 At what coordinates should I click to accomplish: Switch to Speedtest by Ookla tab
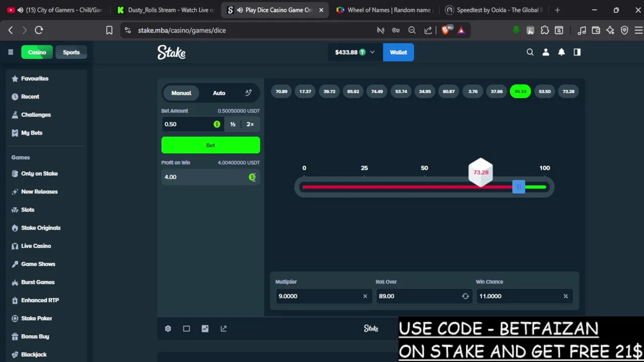pyautogui.click(x=494, y=10)
